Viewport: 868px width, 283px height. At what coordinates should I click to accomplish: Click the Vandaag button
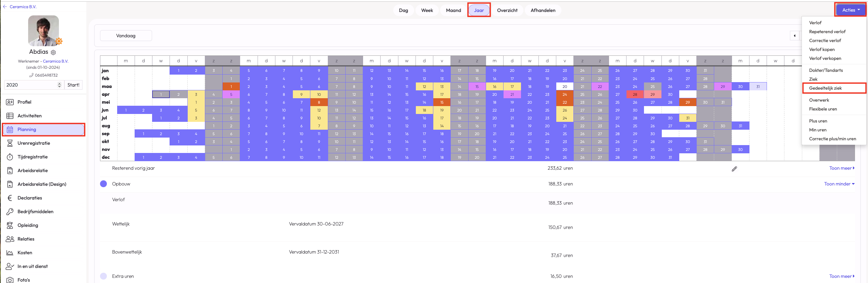[x=126, y=36]
